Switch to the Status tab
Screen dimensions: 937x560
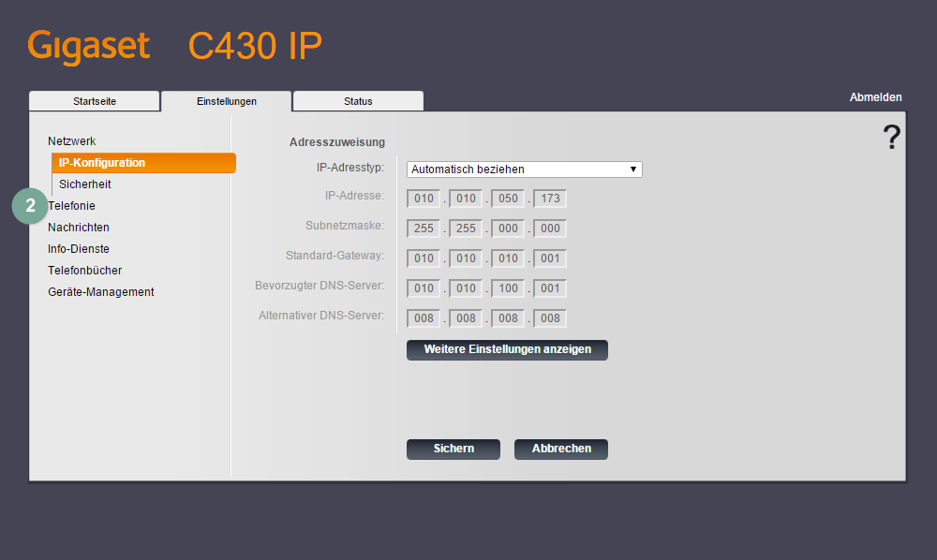[358, 101]
